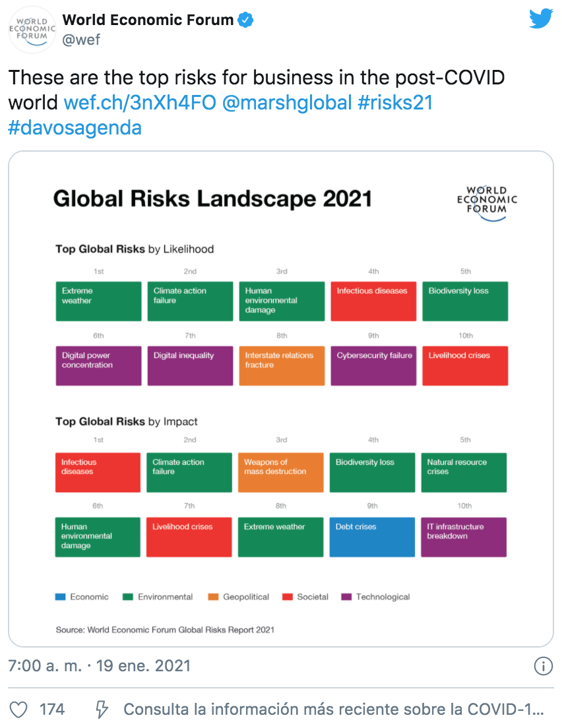Like the tweet with the heart icon
Image resolution: width=562 pixels, height=728 pixels.
point(18,710)
